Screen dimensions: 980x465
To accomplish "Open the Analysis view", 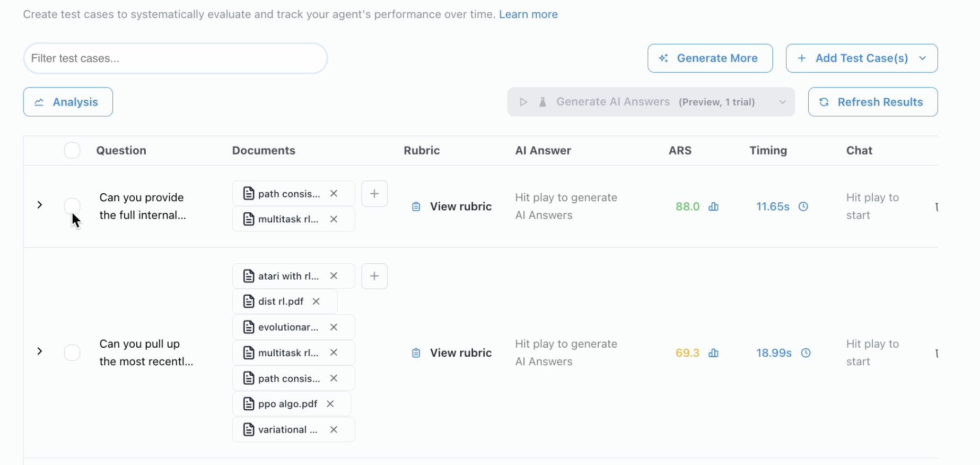I will click(68, 102).
